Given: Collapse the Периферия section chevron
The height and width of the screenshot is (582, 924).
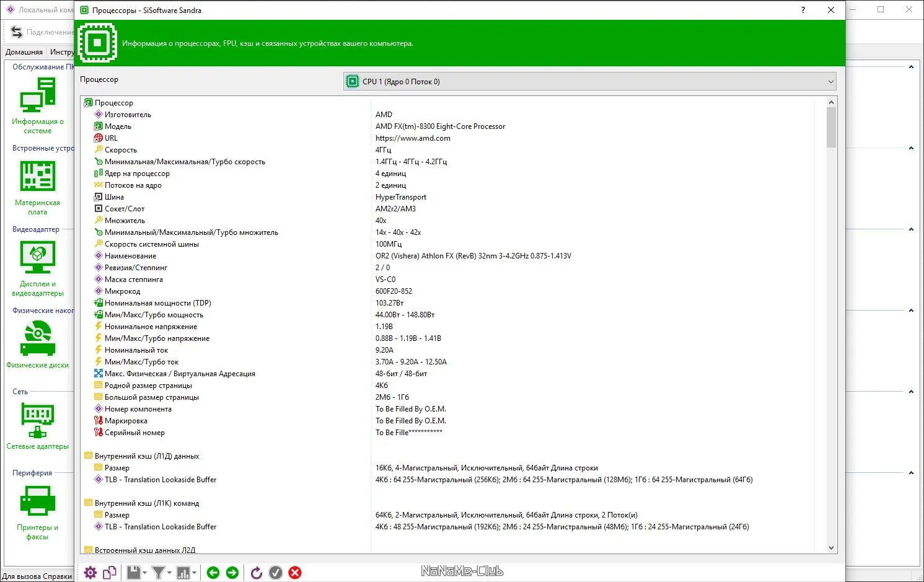Looking at the screenshot, I should click(x=911, y=473).
